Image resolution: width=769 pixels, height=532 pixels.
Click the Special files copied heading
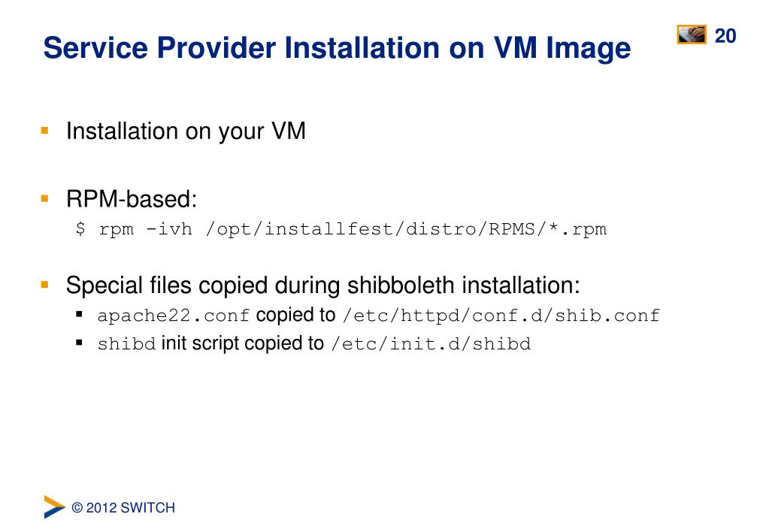click(322, 286)
